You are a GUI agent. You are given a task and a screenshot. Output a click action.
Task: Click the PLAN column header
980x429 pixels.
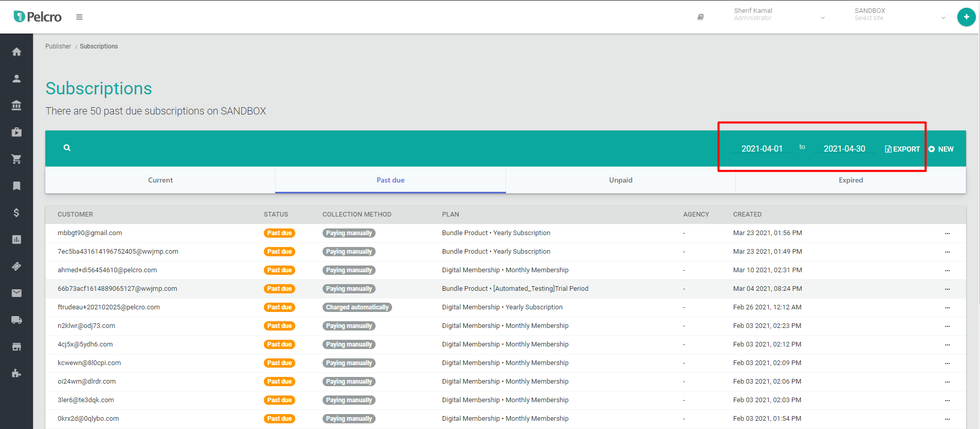(450, 214)
